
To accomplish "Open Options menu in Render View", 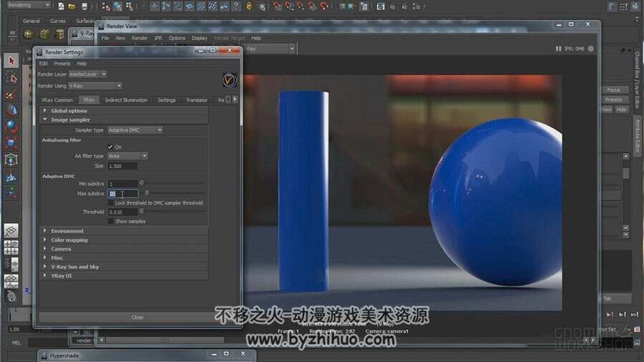I will (177, 38).
